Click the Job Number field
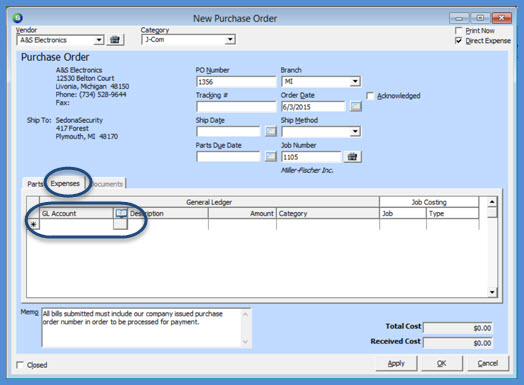Viewport: 524px width, 385px height. point(311,157)
